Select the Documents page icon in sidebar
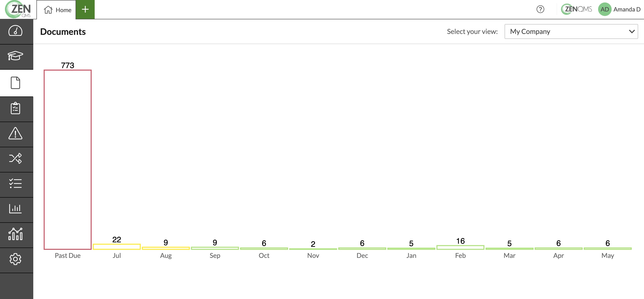The height and width of the screenshot is (299, 644). pos(16,83)
